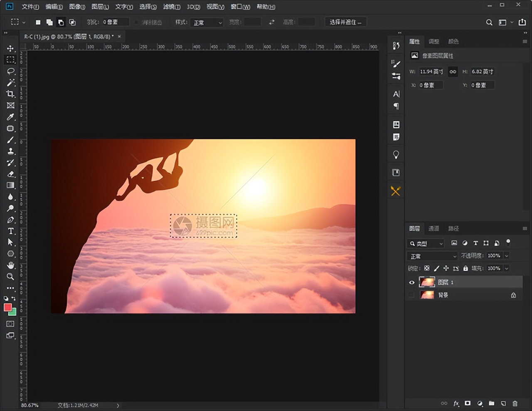Open the red foreground color swatch
The width and height of the screenshot is (532, 411).
click(x=7, y=307)
